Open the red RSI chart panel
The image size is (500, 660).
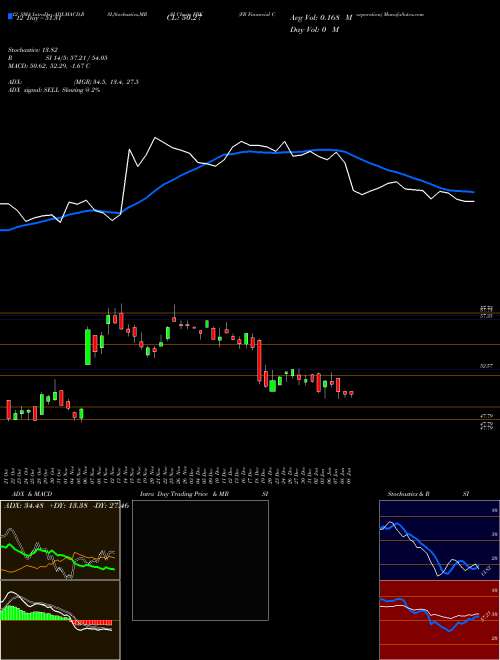[439, 620]
